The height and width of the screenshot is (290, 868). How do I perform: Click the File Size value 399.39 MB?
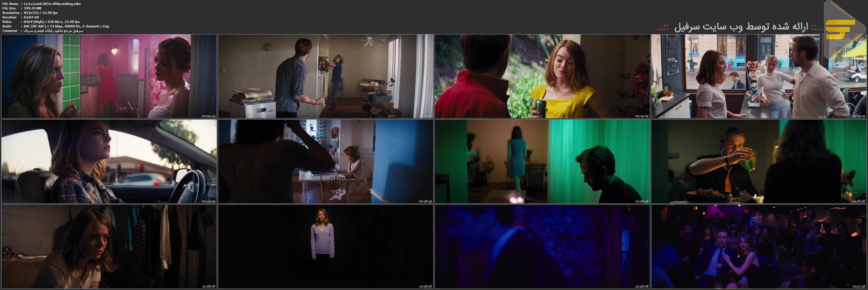33,8
